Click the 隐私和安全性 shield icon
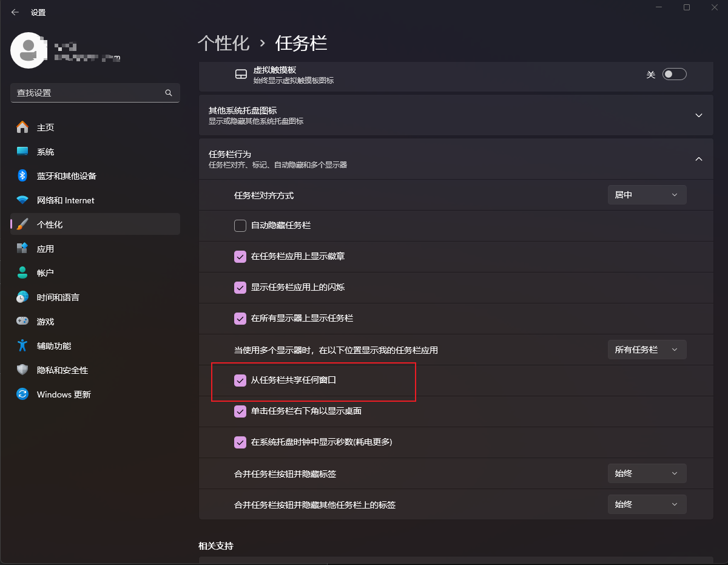The image size is (728, 565). (22, 370)
